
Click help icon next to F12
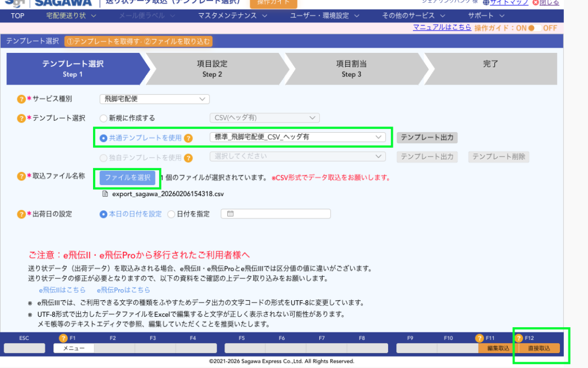pyautogui.click(x=519, y=338)
